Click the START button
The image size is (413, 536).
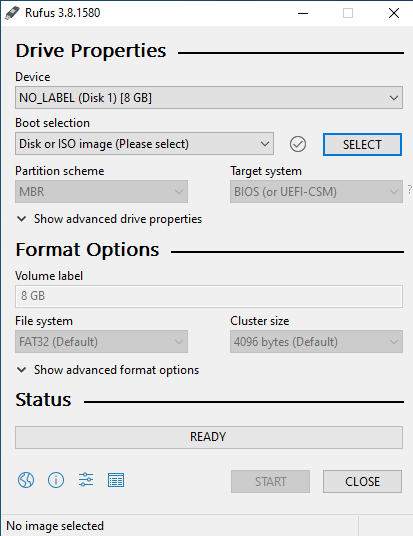[x=270, y=481]
